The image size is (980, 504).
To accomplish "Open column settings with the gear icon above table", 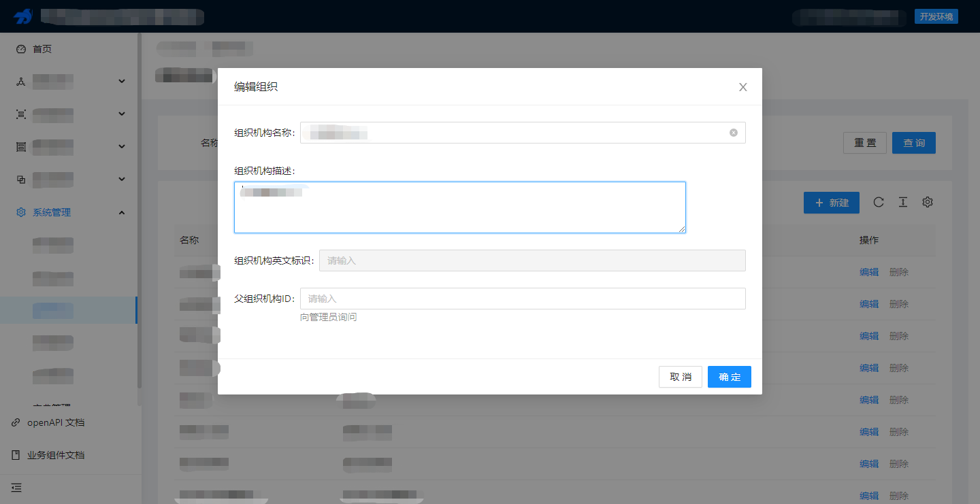I will pos(928,202).
